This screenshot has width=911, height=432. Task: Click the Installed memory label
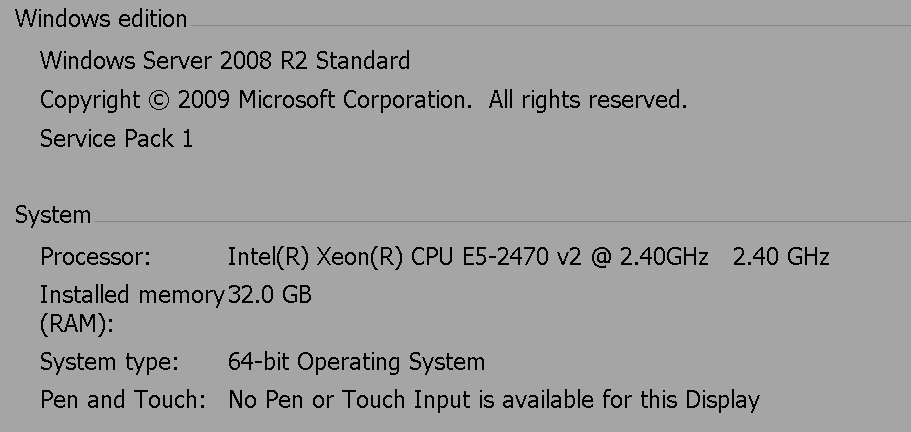coord(131,295)
